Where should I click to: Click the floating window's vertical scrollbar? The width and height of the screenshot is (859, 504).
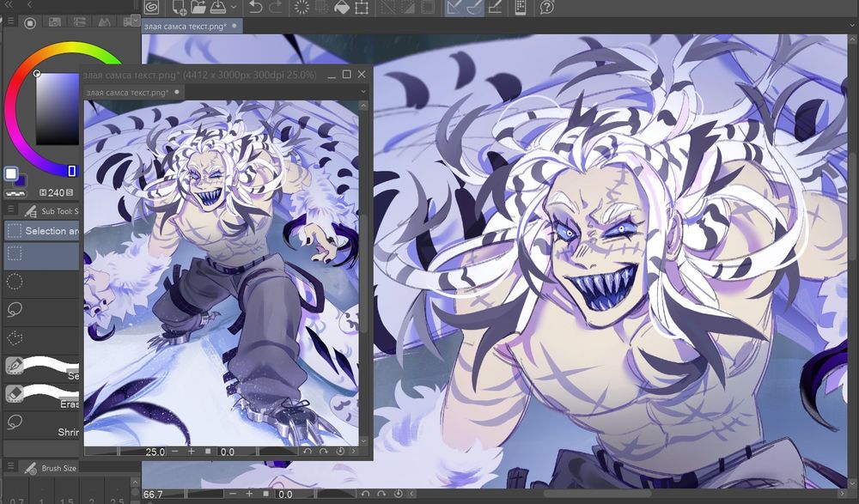pyautogui.click(x=363, y=274)
